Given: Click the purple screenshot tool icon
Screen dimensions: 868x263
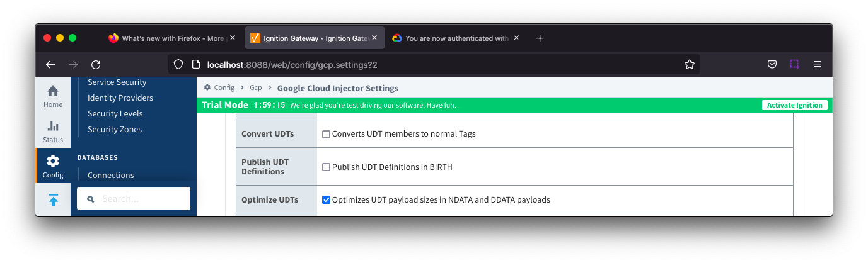Looking at the screenshot, I should coord(794,64).
